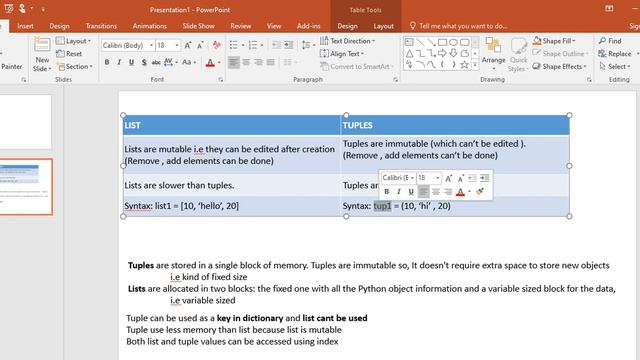
Task: Open the slide Layout options
Action: [73, 41]
